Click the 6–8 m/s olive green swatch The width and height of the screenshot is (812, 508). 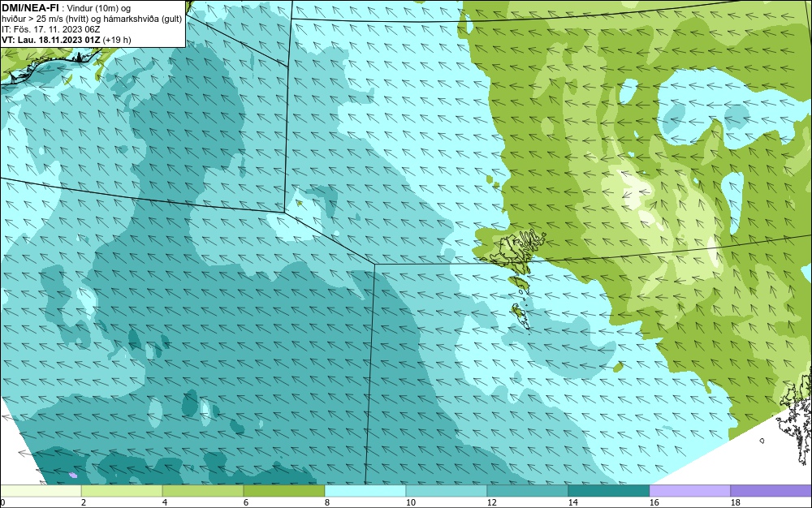coord(284,491)
